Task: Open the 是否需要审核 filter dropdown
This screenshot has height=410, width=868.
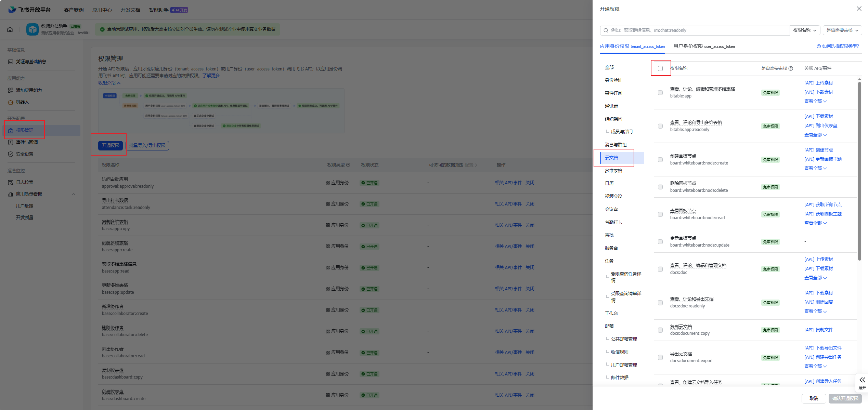Action: pos(842,30)
